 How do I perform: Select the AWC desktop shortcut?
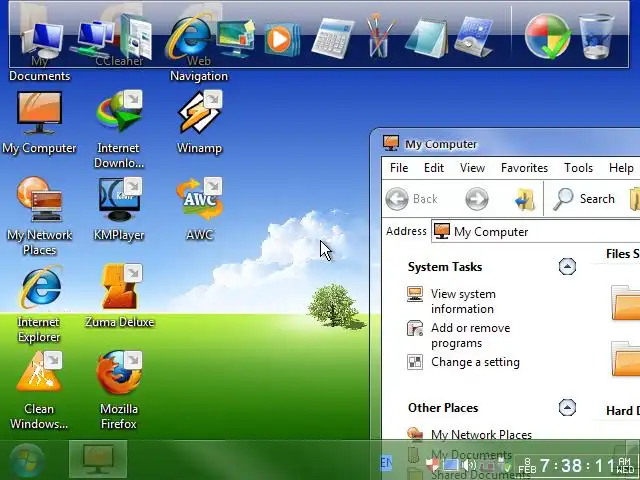coord(199,209)
